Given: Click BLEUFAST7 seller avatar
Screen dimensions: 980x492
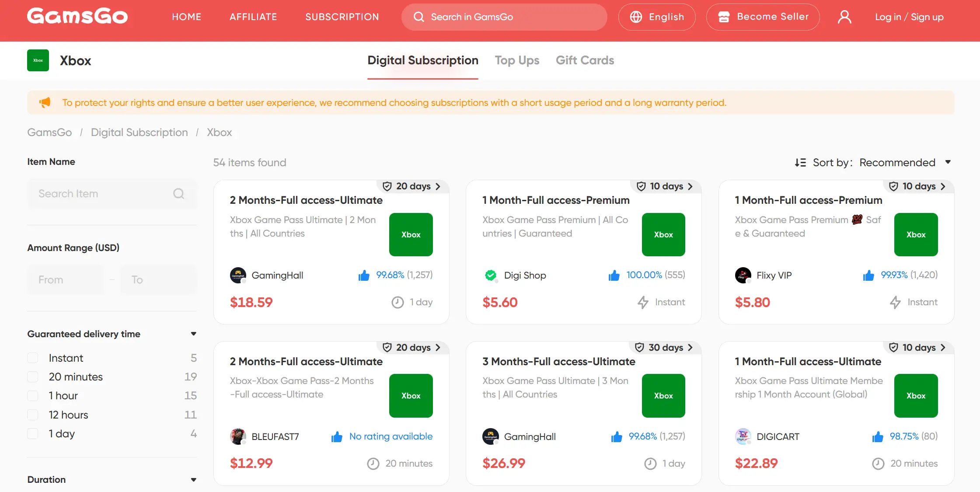Looking at the screenshot, I should (x=238, y=436).
